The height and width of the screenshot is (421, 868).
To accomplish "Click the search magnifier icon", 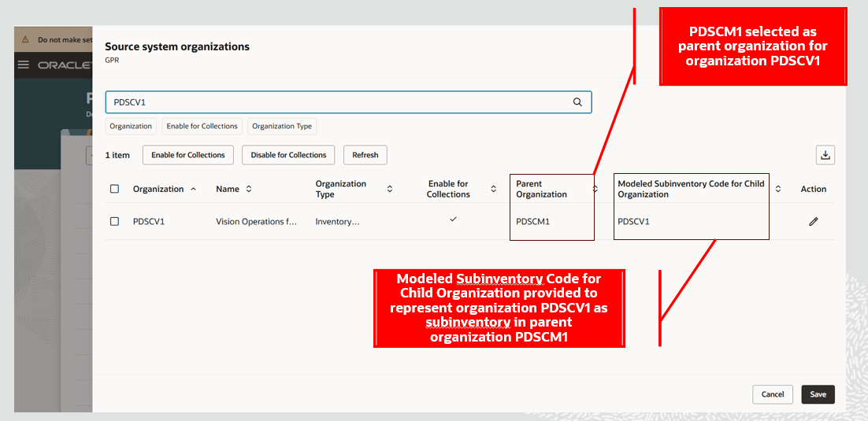I will click(x=577, y=102).
